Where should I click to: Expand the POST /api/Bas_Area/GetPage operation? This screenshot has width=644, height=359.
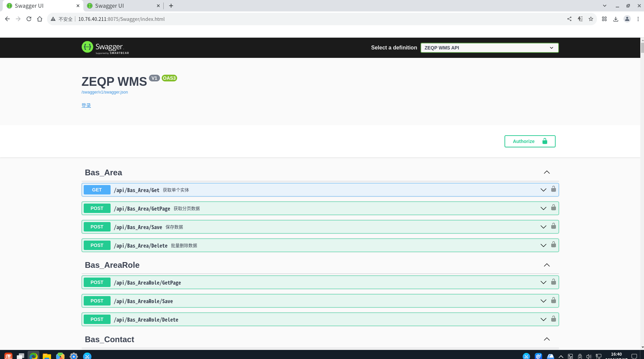[x=320, y=208]
